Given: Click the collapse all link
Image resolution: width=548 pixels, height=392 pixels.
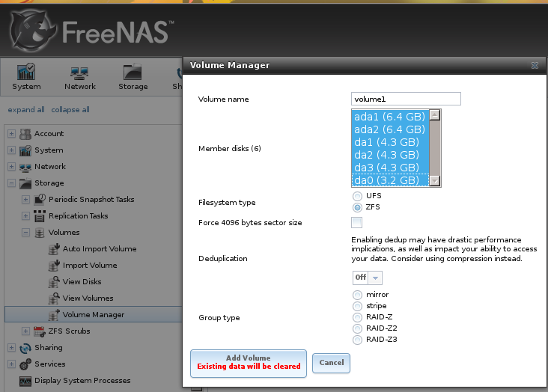Looking at the screenshot, I should tap(70, 110).
